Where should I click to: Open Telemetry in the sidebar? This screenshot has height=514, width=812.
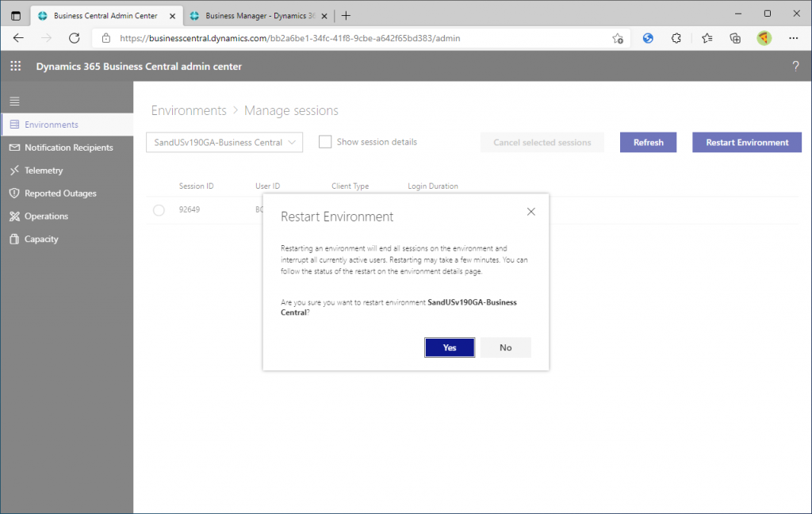click(67, 170)
